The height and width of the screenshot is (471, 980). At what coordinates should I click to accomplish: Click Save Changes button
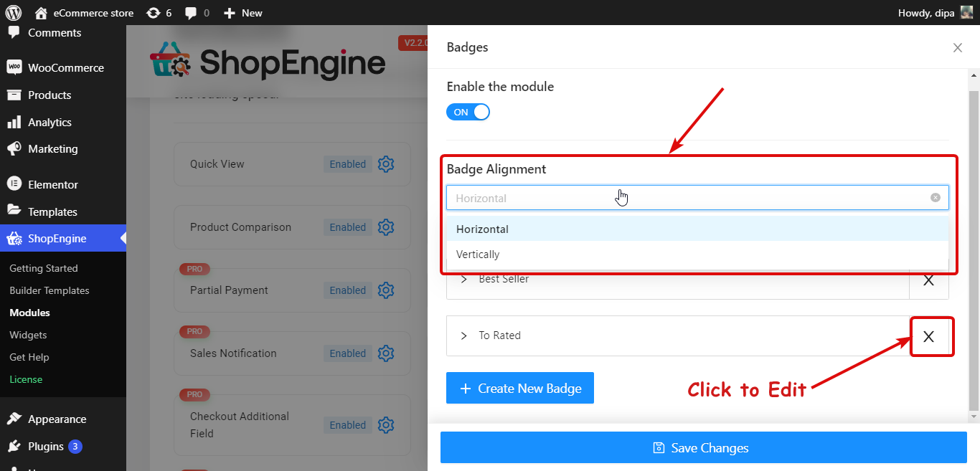pos(704,448)
